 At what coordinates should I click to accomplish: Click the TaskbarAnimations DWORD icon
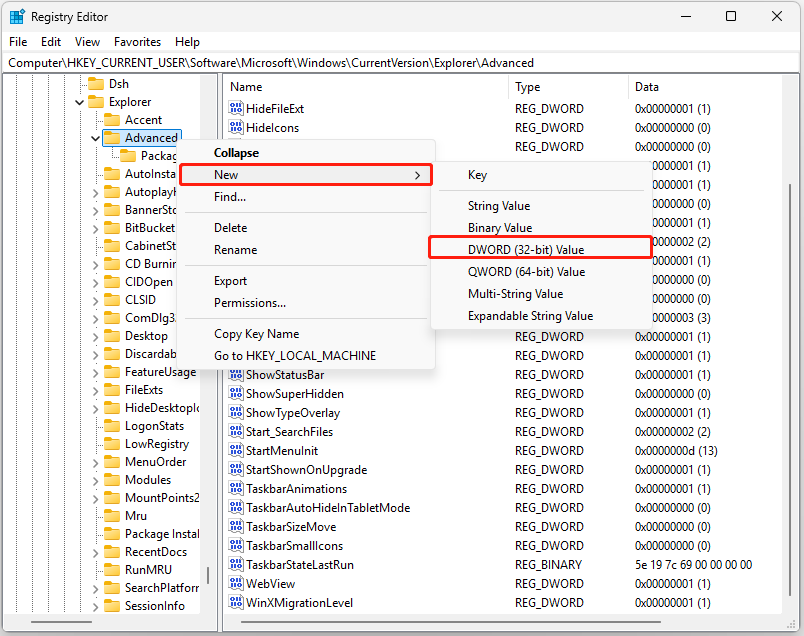(236, 488)
